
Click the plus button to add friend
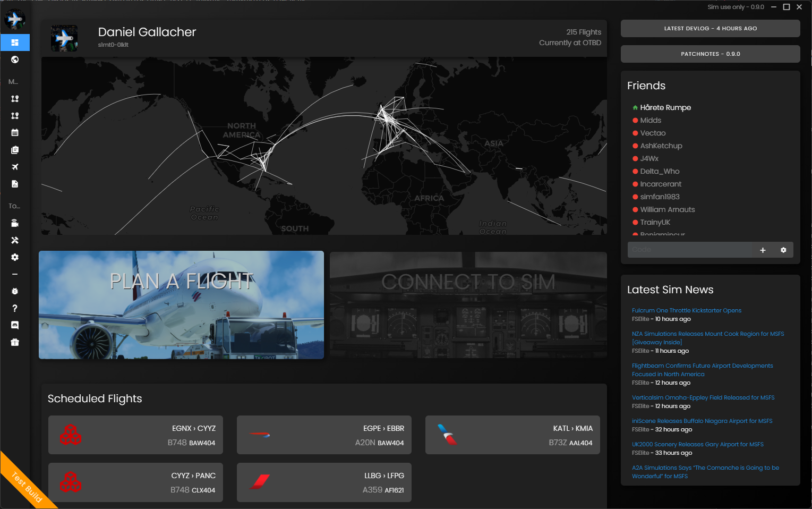(763, 250)
